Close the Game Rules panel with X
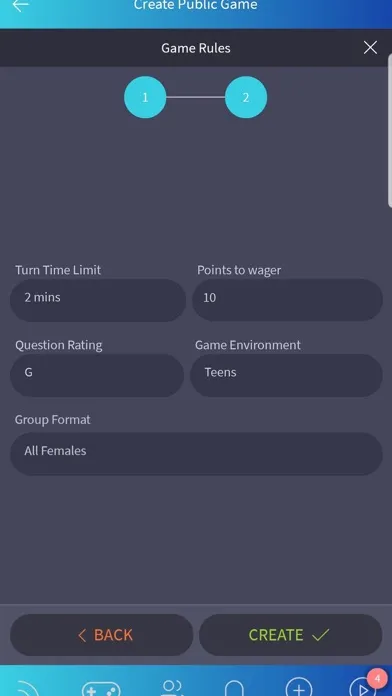The image size is (392, 696). click(x=370, y=47)
